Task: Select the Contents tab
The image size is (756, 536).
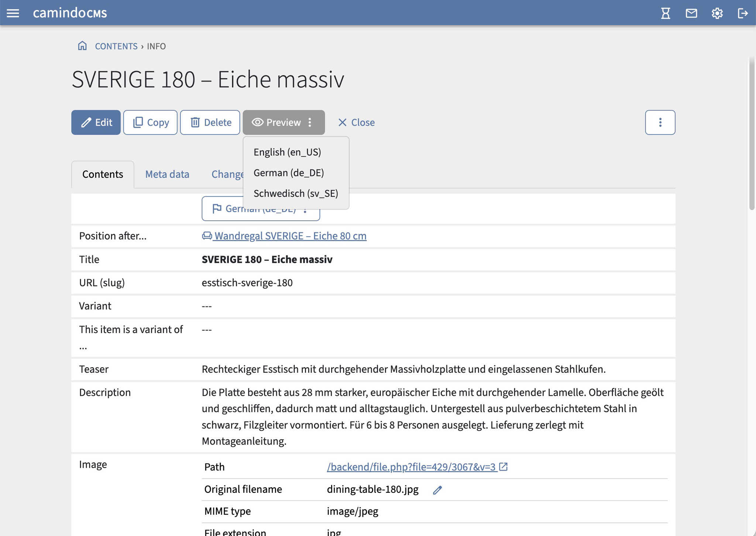Action: [x=103, y=174]
